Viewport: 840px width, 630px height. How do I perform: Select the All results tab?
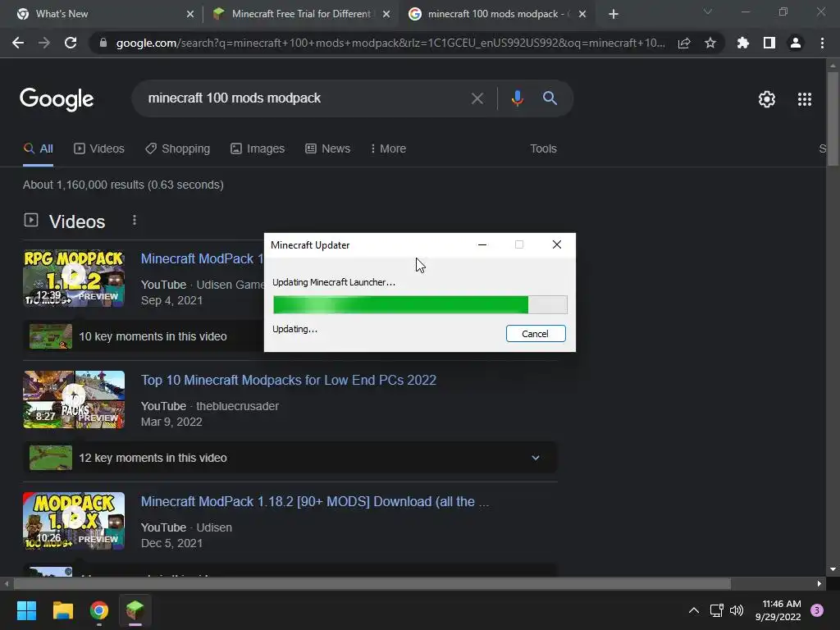tap(38, 149)
